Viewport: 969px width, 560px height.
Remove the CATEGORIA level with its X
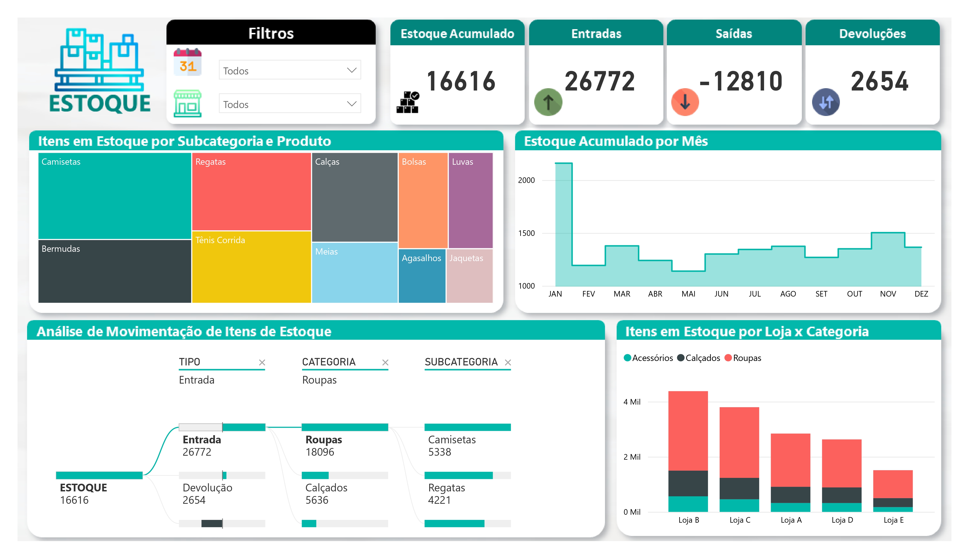pyautogui.click(x=385, y=362)
